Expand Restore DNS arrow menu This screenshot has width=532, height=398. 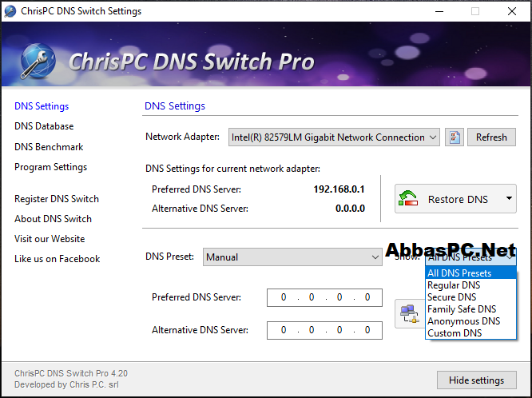509,199
